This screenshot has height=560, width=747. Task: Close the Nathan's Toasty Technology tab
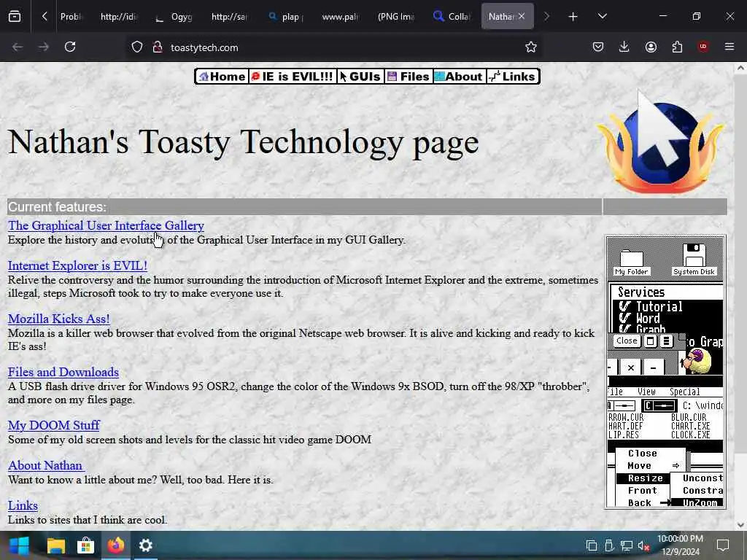tap(522, 16)
